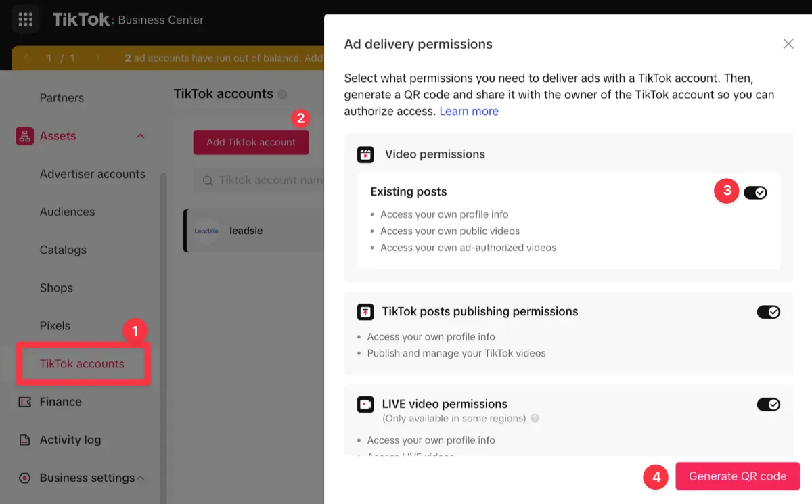Click the info icon beside TikTok accounts heading
Screen dimensions: 812x504
tap(282, 94)
